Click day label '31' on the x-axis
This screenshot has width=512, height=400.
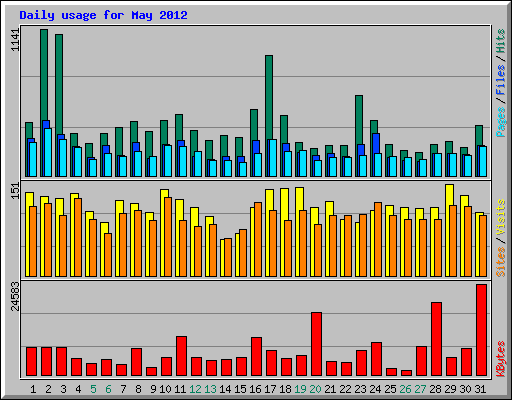tap(480, 389)
